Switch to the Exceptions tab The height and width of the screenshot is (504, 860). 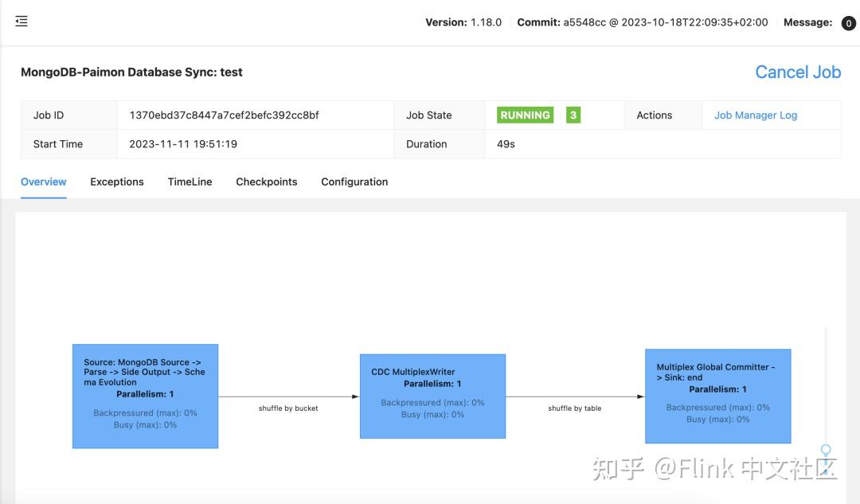pyautogui.click(x=116, y=182)
